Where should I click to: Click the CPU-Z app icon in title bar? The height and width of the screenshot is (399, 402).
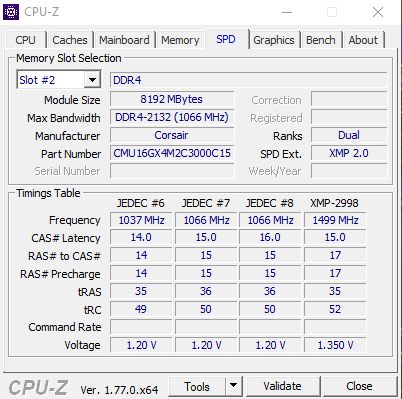[11, 12]
